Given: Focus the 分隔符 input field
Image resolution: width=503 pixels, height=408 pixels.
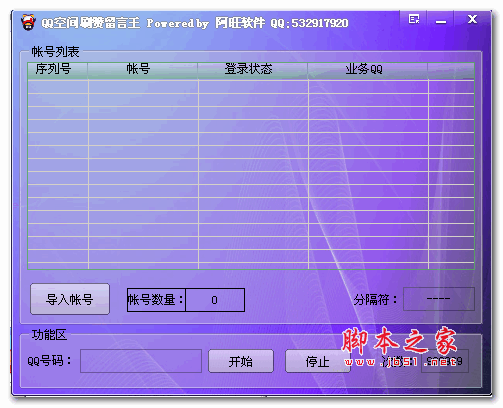Looking at the screenshot, I should (x=439, y=299).
